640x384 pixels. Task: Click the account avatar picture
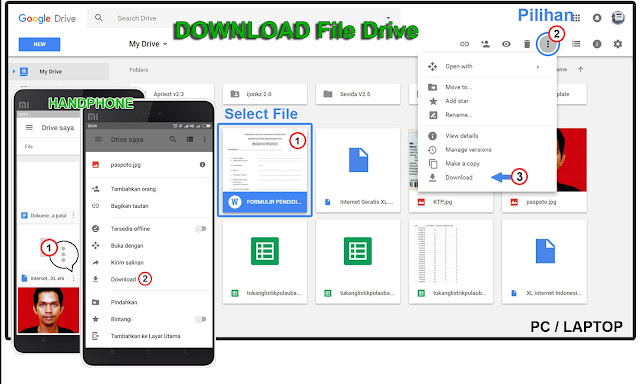pyautogui.click(x=618, y=18)
